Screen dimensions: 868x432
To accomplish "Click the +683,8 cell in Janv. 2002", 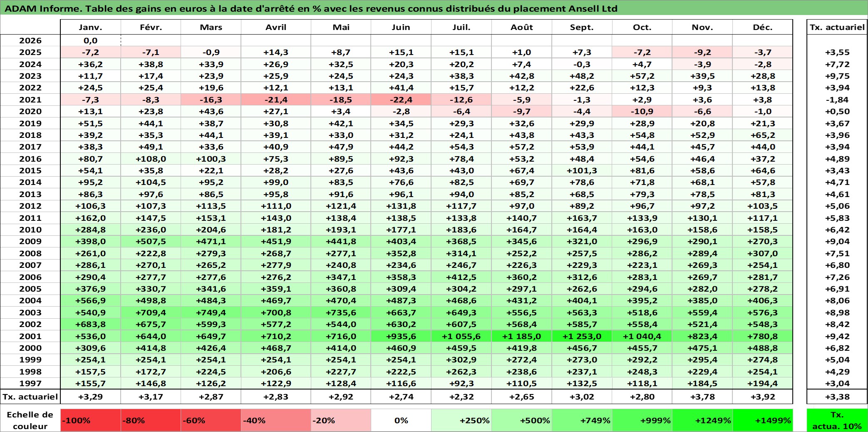I will pyautogui.click(x=91, y=324).
